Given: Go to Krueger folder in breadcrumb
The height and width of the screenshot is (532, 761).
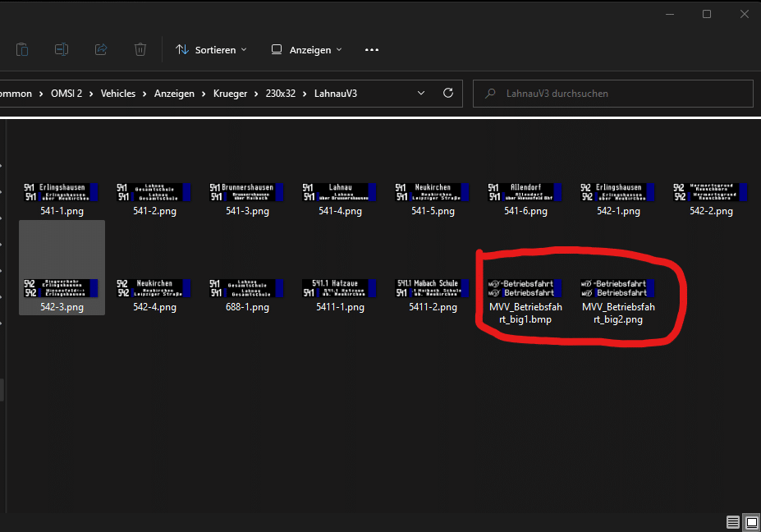Looking at the screenshot, I should click(230, 94).
